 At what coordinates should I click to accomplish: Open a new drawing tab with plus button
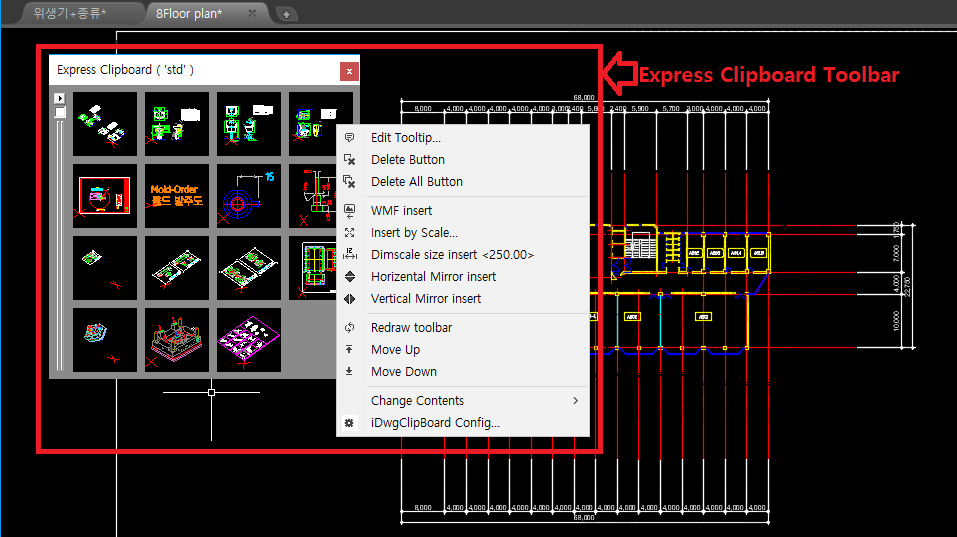point(286,14)
